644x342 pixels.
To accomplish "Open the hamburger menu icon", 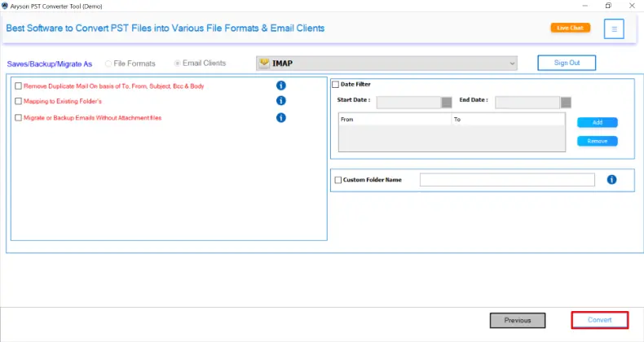I will 614,28.
